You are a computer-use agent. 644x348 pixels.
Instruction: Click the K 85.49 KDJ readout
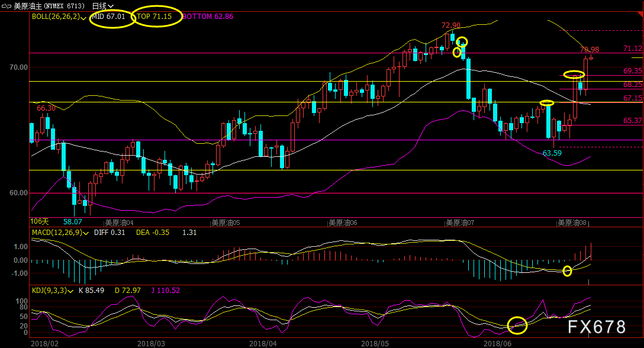[91, 291]
